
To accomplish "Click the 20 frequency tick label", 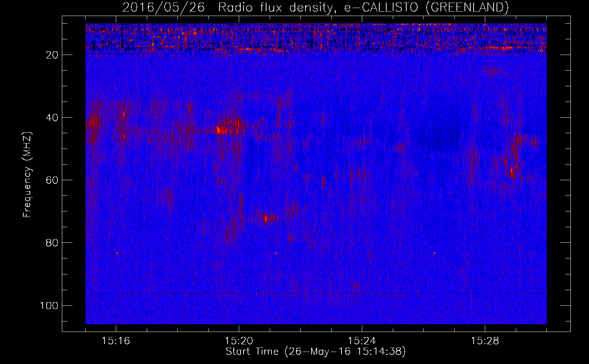I will tap(52, 55).
